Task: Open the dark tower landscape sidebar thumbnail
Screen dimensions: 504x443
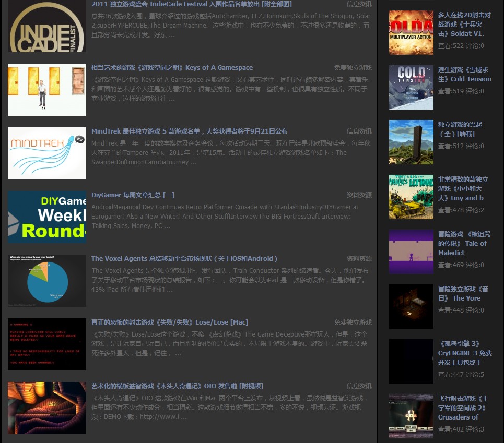Action: [x=411, y=142]
